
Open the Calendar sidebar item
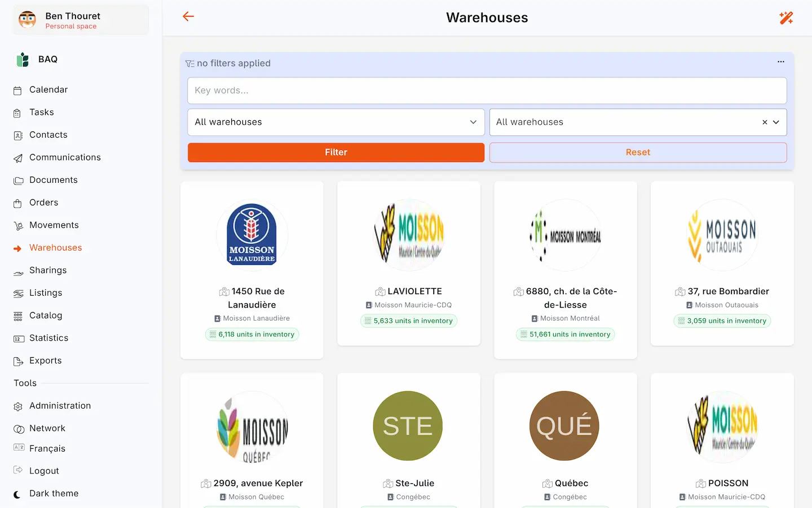48,90
